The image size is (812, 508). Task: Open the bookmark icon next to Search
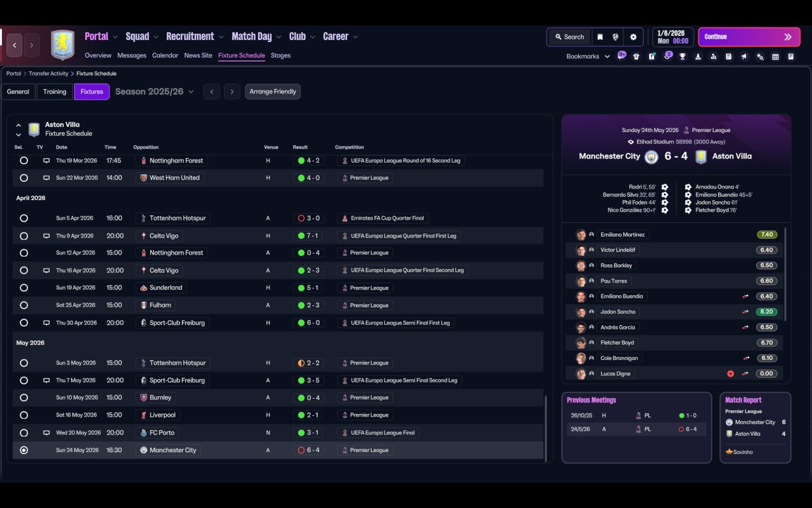[x=599, y=37]
